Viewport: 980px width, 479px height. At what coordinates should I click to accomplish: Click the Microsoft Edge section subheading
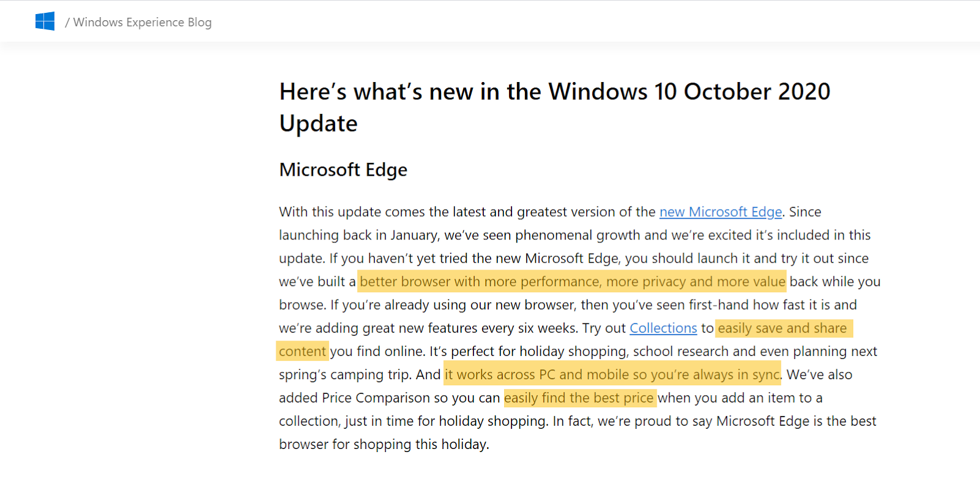343,170
